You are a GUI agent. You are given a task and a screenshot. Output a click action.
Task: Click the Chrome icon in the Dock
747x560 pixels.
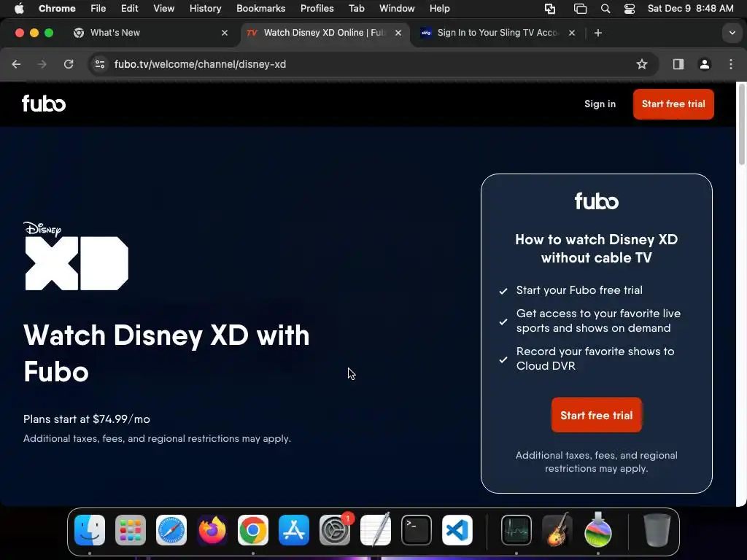(253, 530)
